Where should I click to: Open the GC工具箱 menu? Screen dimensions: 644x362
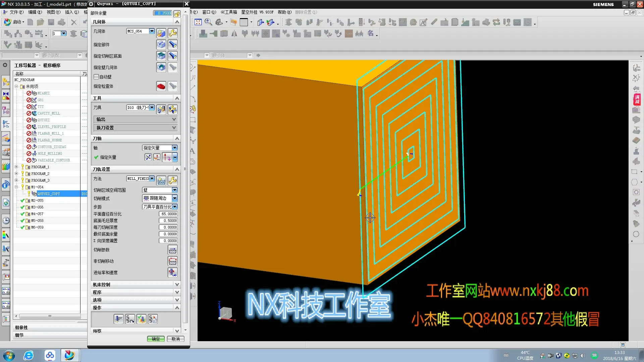coord(229,12)
